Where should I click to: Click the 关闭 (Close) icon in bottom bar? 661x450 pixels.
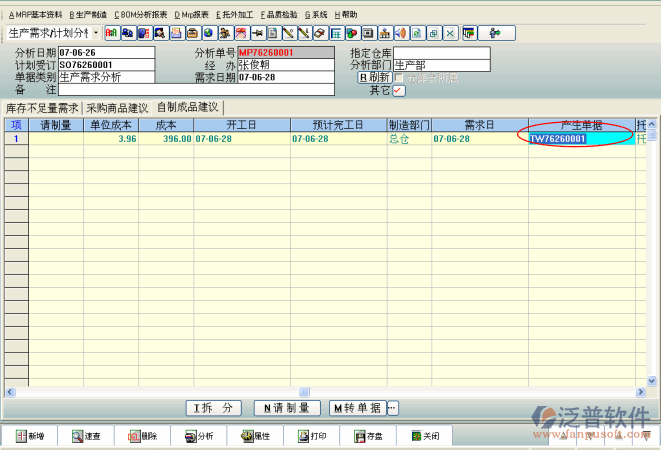point(423,436)
